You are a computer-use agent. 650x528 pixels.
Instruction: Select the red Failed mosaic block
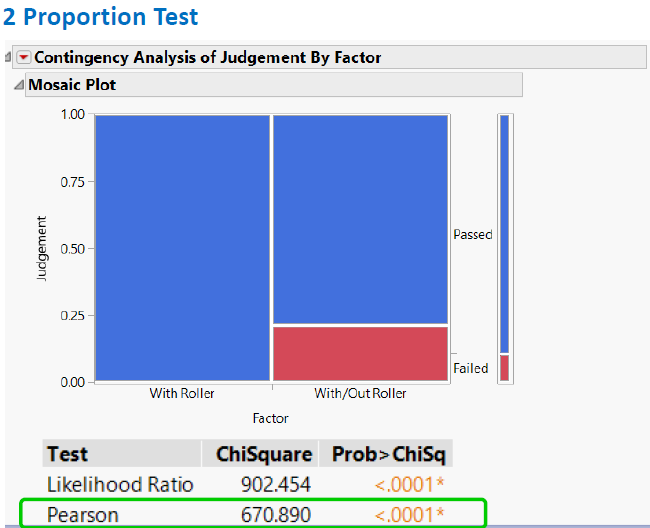point(361,354)
